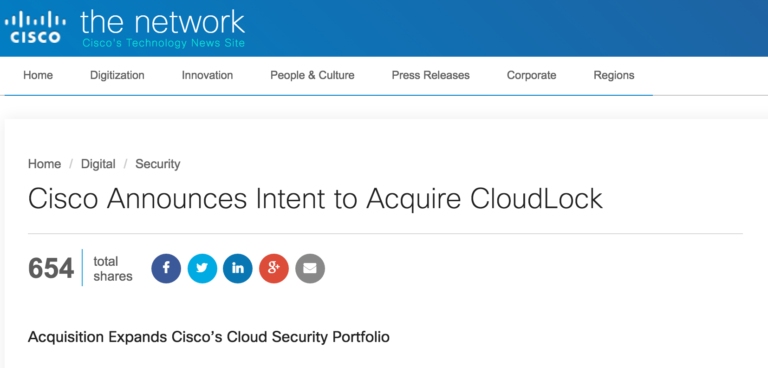Open the Home navigation tab
This screenshot has height=368, width=768.
click(38, 75)
